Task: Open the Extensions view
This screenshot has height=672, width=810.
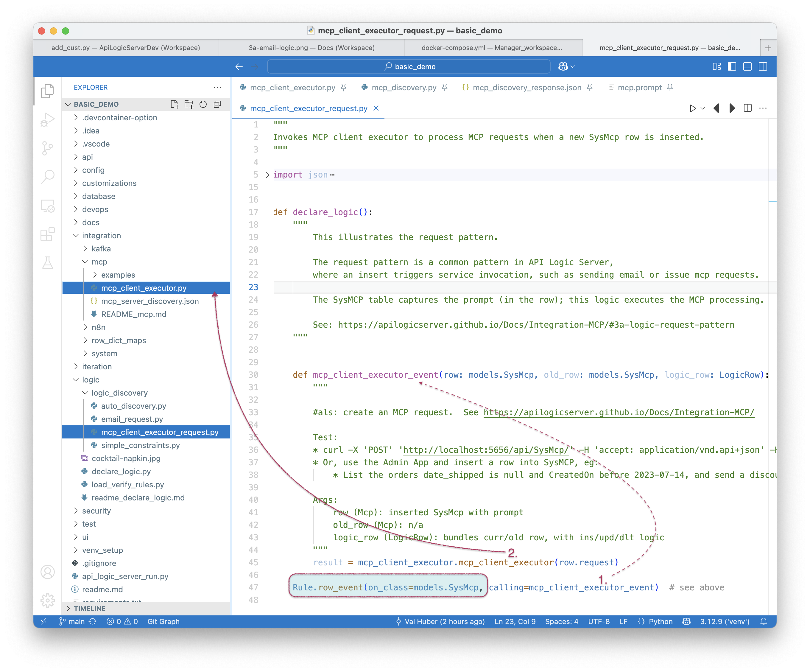Action: (47, 234)
